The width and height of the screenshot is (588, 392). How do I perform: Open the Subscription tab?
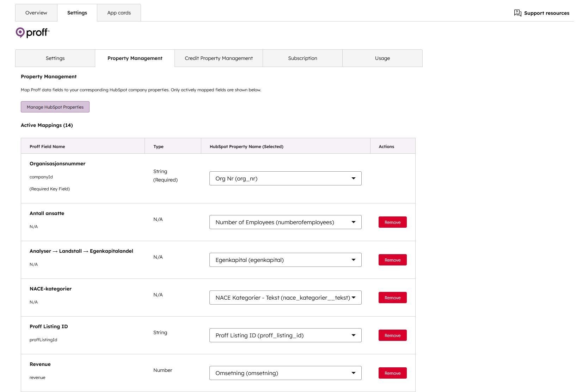(x=302, y=58)
